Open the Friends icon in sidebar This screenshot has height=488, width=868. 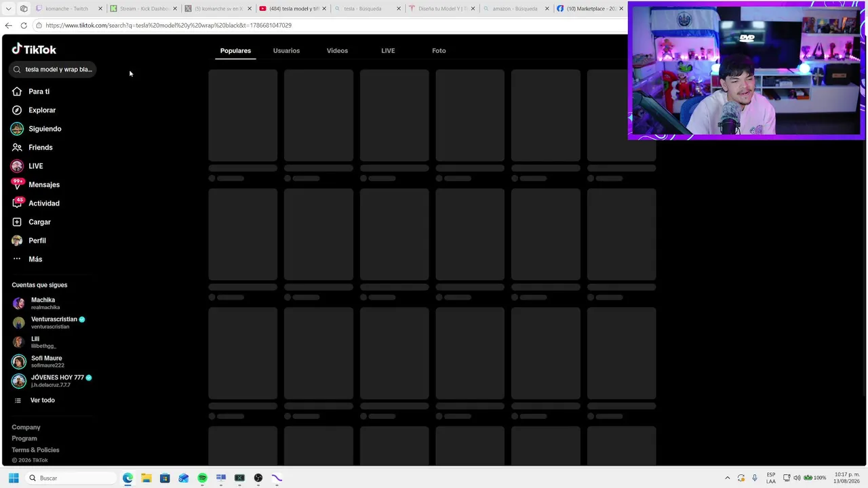pyautogui.click(x=17, y=147)
